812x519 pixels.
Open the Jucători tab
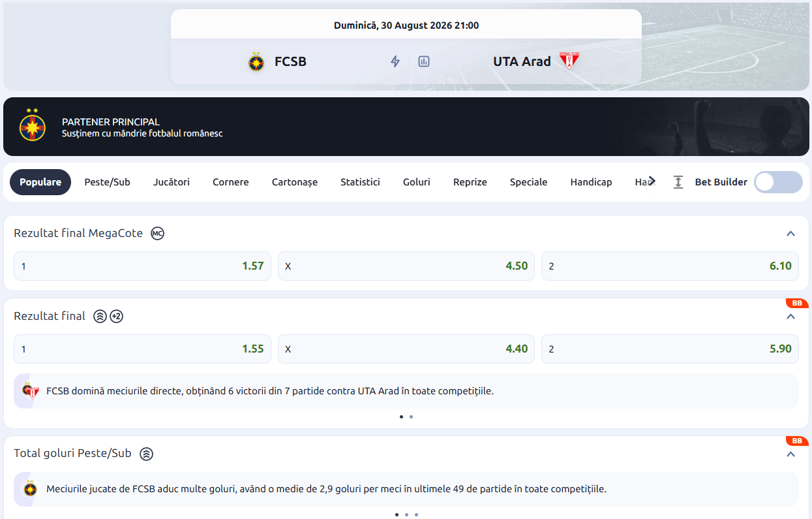[x=172, y=182]
